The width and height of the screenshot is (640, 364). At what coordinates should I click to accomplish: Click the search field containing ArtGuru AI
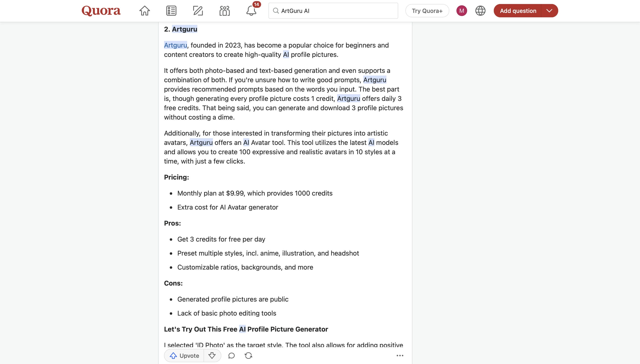[333, 11]
